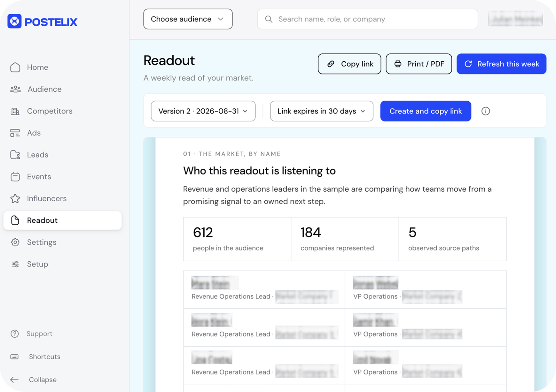
Task: Click the Shortcuts keyboard icon
Action: [15, 357]
